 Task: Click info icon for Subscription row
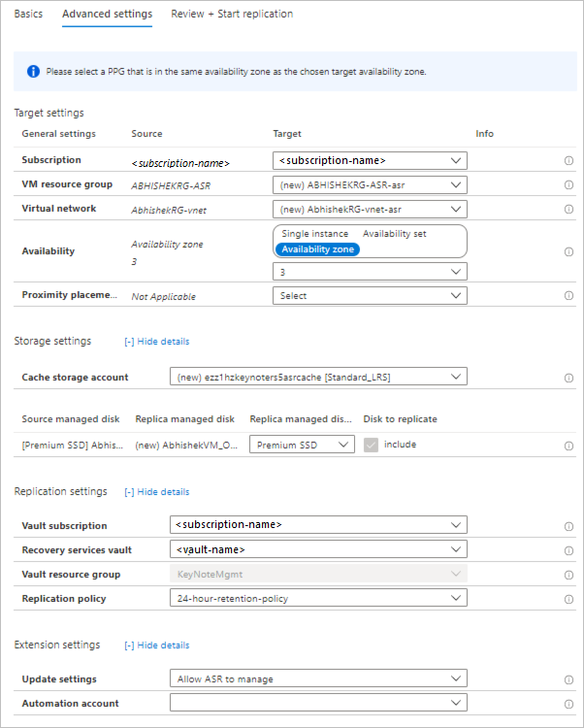(568, 161)
